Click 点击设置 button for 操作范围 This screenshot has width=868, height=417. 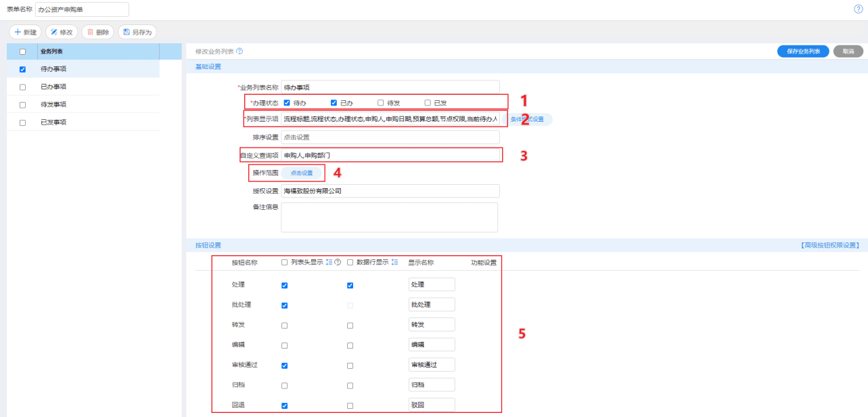(302, 173)
